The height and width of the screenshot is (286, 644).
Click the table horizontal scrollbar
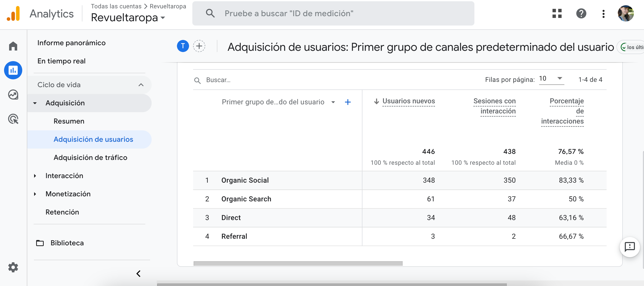298,264
